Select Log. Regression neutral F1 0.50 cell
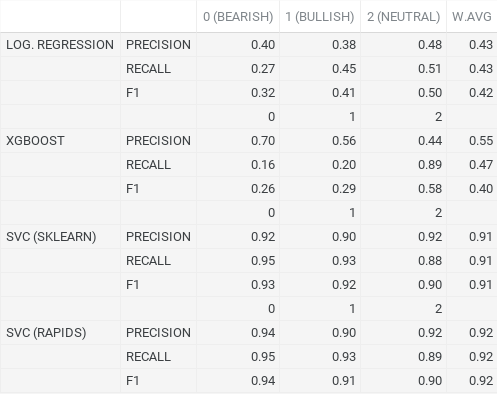This screenshot has height=394, width=497. point(403,93)
